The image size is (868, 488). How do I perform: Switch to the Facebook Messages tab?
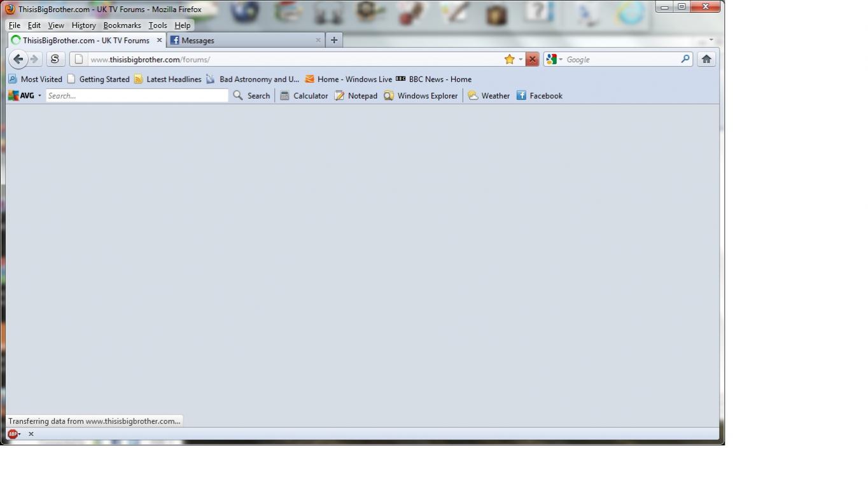tap(242, 40)
